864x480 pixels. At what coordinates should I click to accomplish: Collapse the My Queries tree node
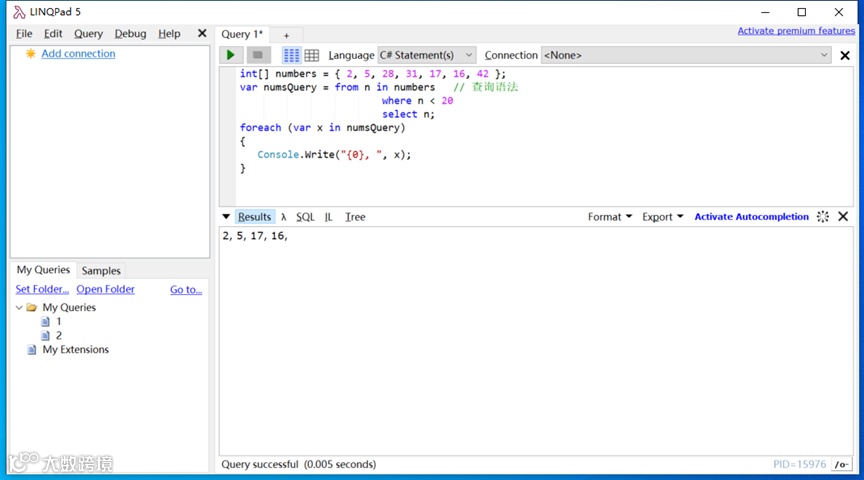coord(19,308)
